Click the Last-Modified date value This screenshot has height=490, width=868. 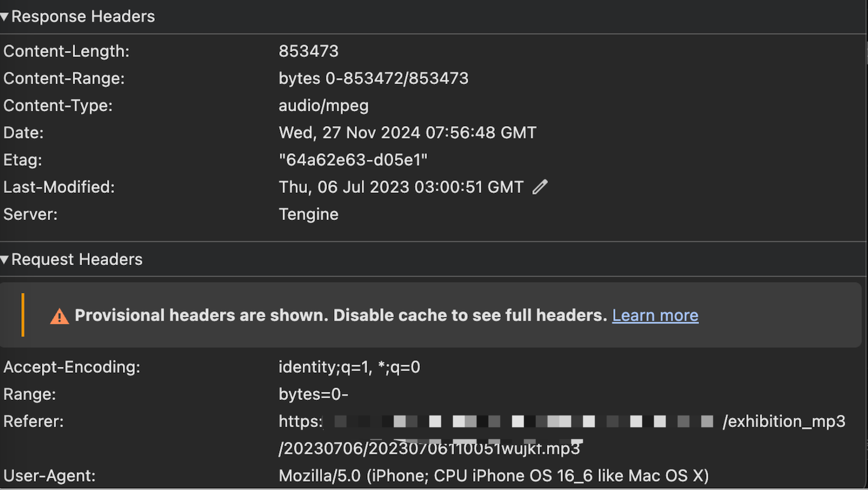click(401, 187)
